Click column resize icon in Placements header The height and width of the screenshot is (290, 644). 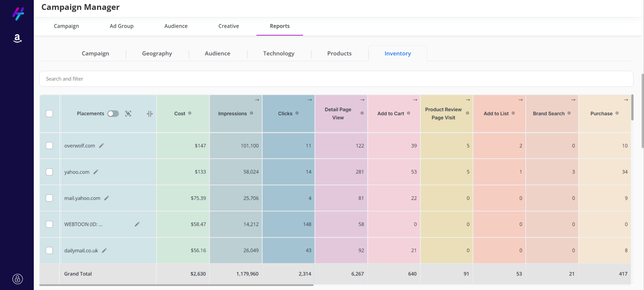point(150,114)
